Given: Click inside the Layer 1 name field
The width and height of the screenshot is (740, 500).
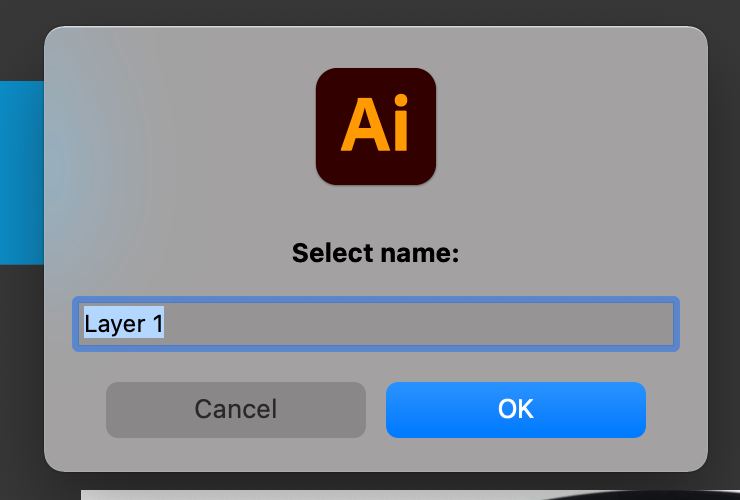Looking at the screenshot, I should pyautogui.click(x=376, y=324).
